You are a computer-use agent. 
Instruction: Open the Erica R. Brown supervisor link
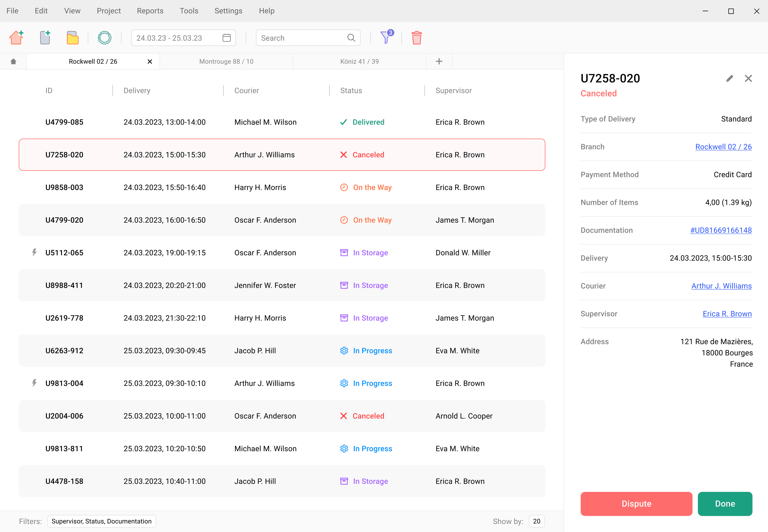[727, 314]
